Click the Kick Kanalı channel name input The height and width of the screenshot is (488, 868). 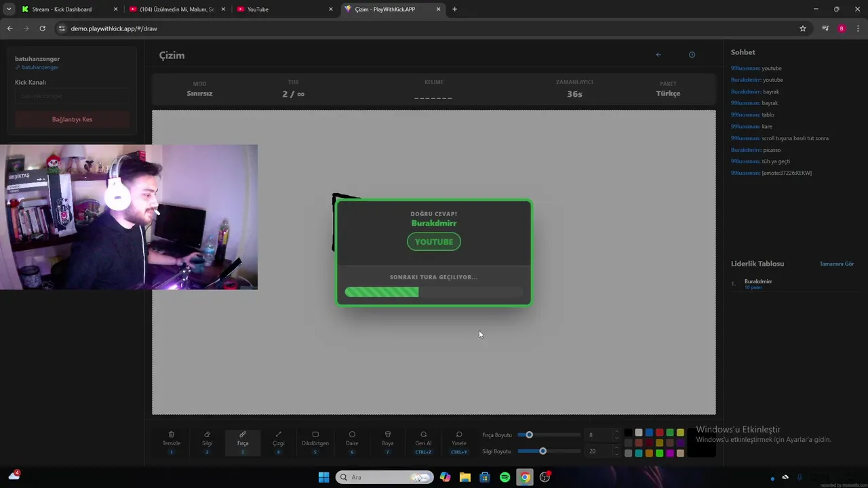[x=72, y=96]
